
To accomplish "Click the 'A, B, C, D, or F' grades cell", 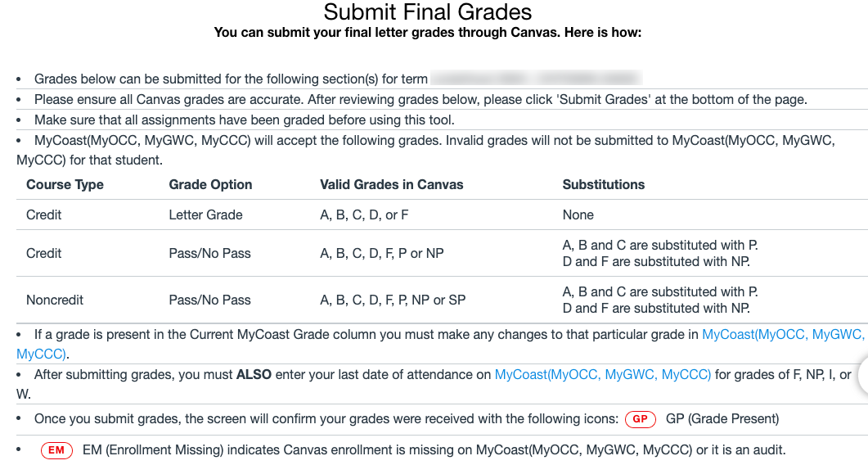I will point(364,214).
